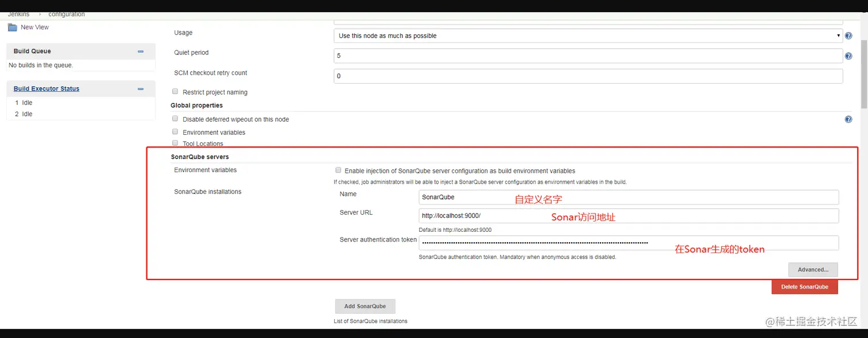This screenshot has width=868, height=338.
Task: Click "Default is http://localhost:9000" hint
Action: (x=455, y=230)
